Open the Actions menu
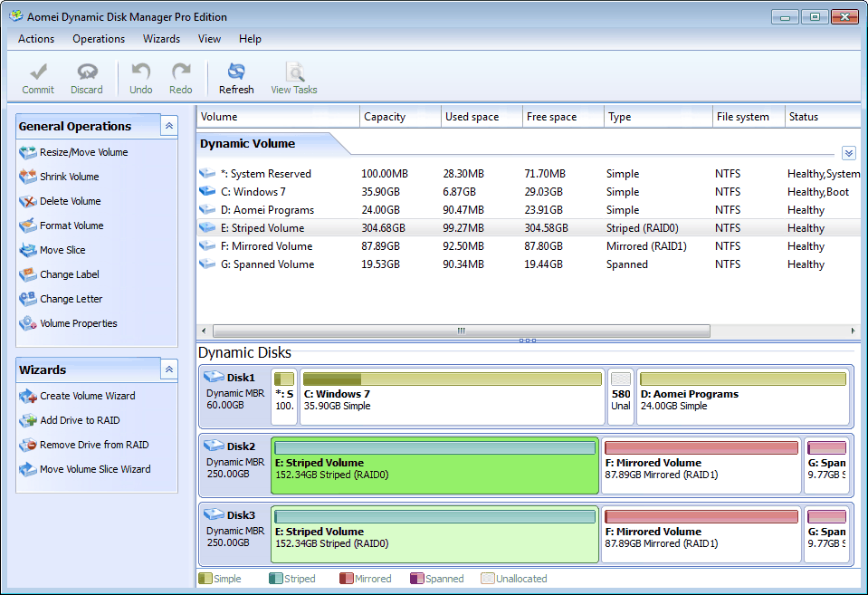 pyautogui.click(x=36, y=39)
